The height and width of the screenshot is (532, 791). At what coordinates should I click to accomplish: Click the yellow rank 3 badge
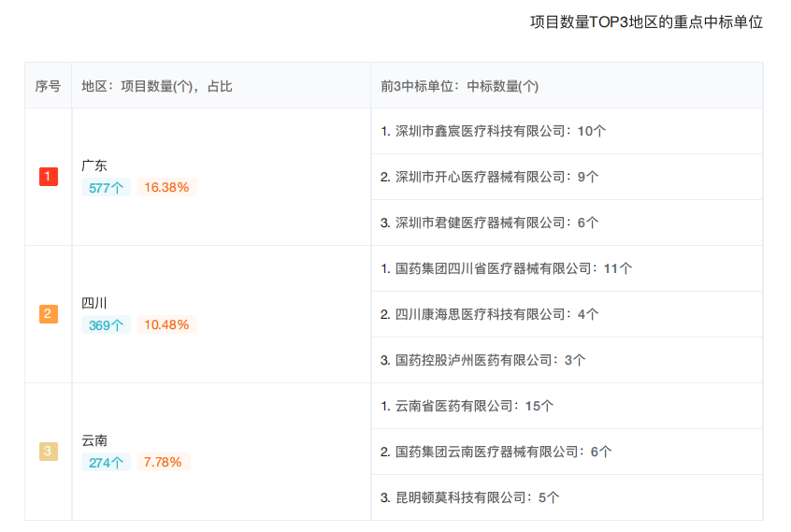(49, 452)
